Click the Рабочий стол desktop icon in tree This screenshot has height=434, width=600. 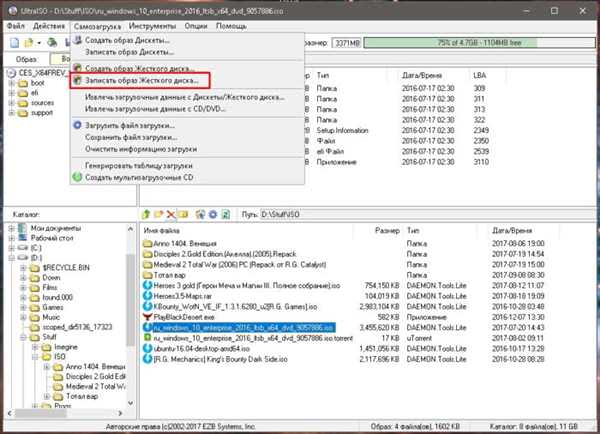click(x=23, y=238)
